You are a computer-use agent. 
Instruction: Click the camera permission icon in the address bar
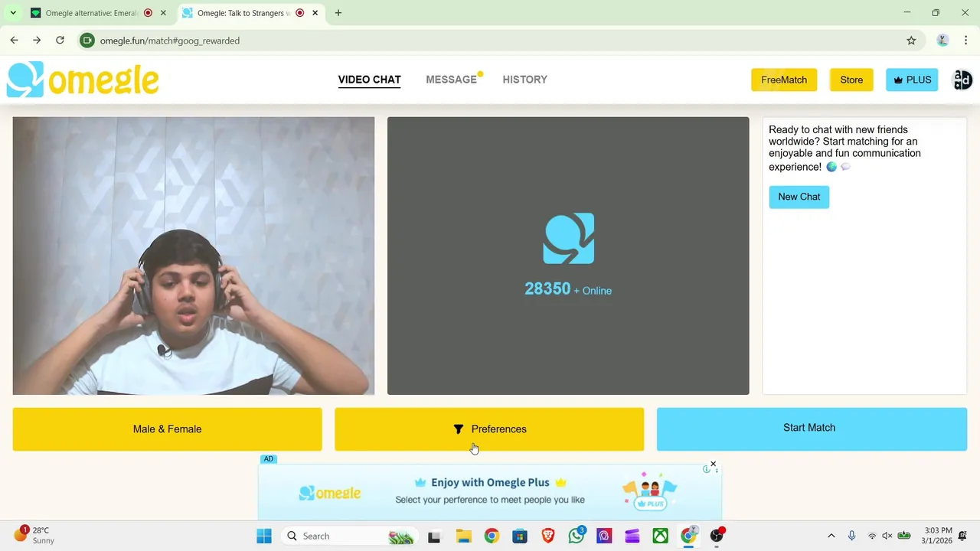coord(87,41)
